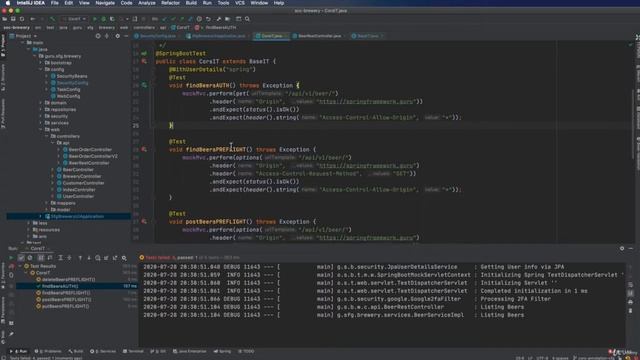640x360 pixels.
Task: Open the Analyze menu
Action: (x=147, y=3)
